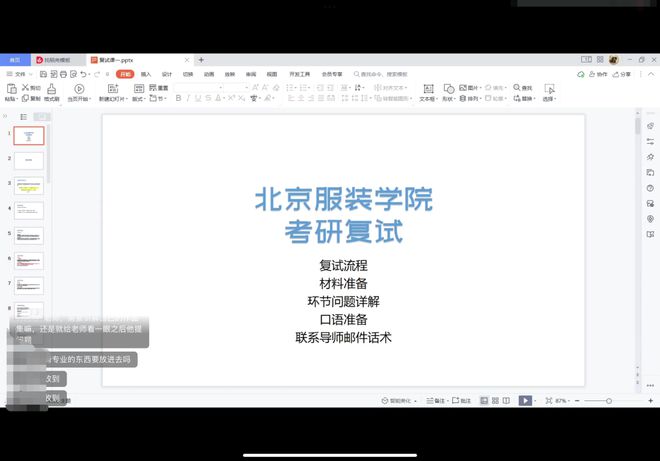Click the Share (分享) icon
660x461 pixels.
(x=616, y=74)
